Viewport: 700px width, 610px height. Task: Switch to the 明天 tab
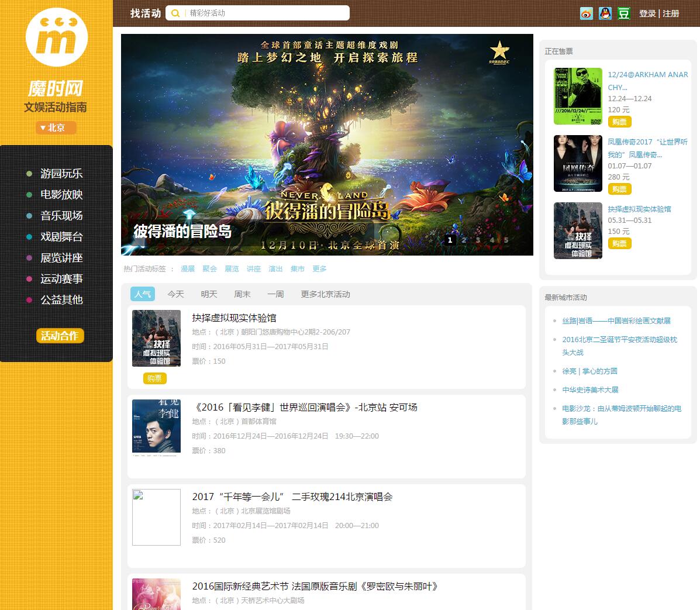[209, 294]
